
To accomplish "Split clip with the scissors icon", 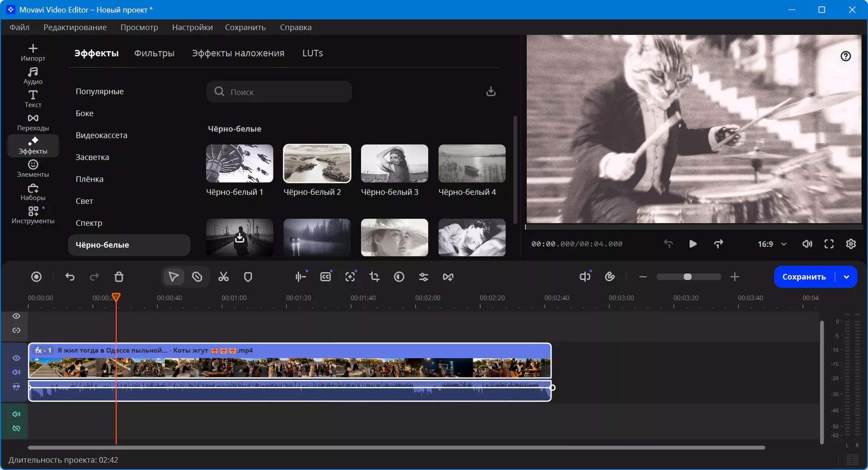I will (223, 277).
